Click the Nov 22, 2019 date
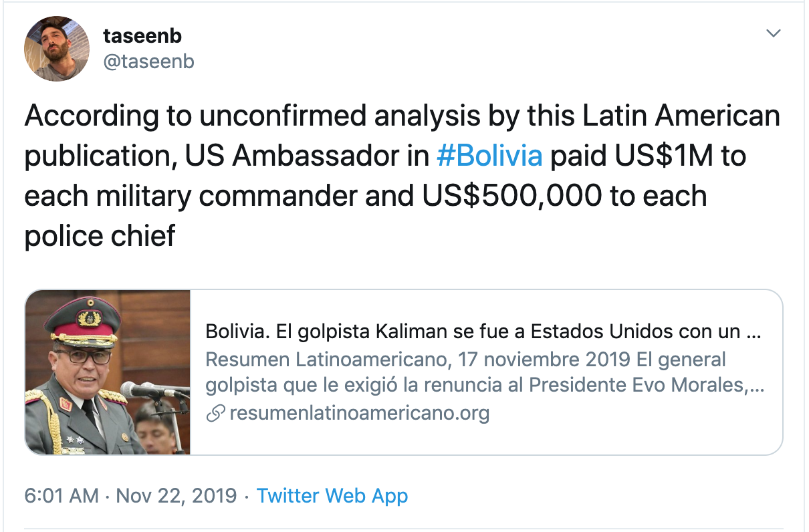This screenshot has height=532, width=809. pyautogui.click(x=177, y=496)
